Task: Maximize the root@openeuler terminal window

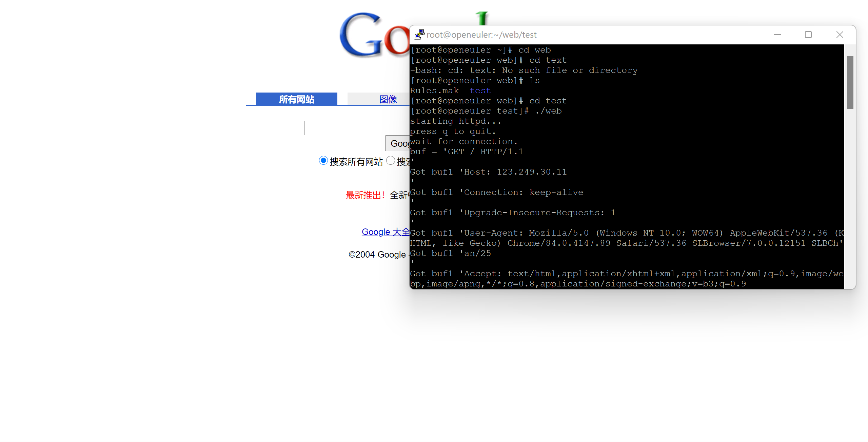Action: point(808,35)
